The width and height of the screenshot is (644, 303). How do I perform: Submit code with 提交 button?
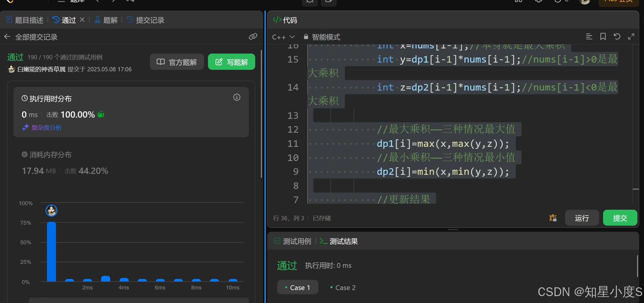click(620, 218)
